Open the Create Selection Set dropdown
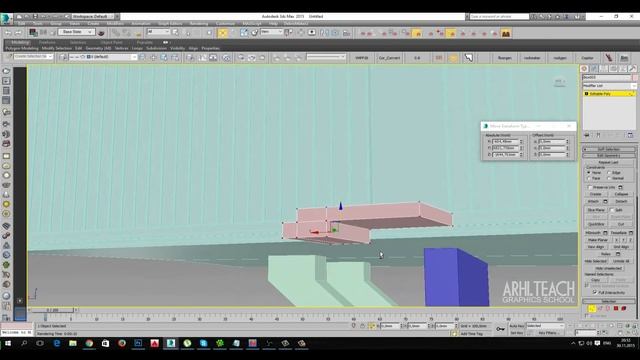Viewport: 640px width, 360px height. (33, 57)
